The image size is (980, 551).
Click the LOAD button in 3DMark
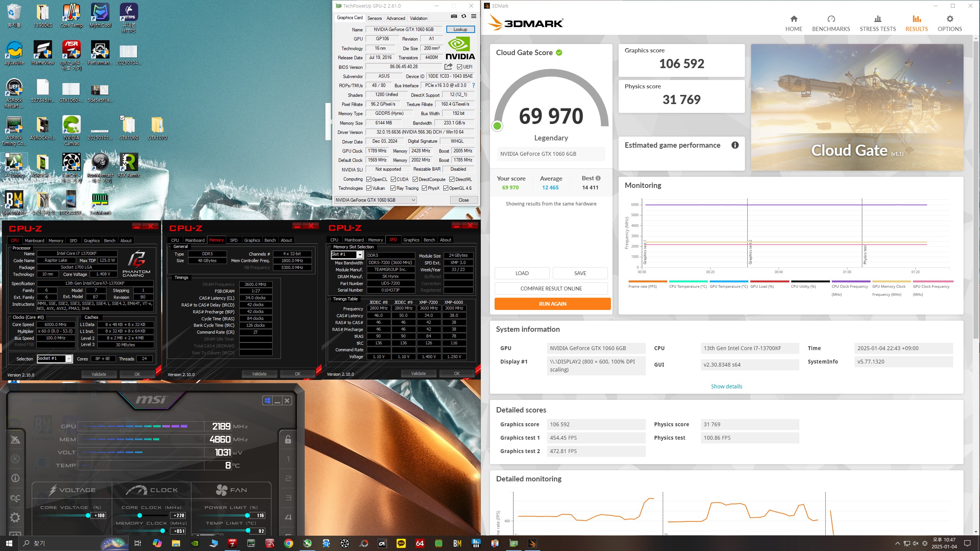(522, 273)
